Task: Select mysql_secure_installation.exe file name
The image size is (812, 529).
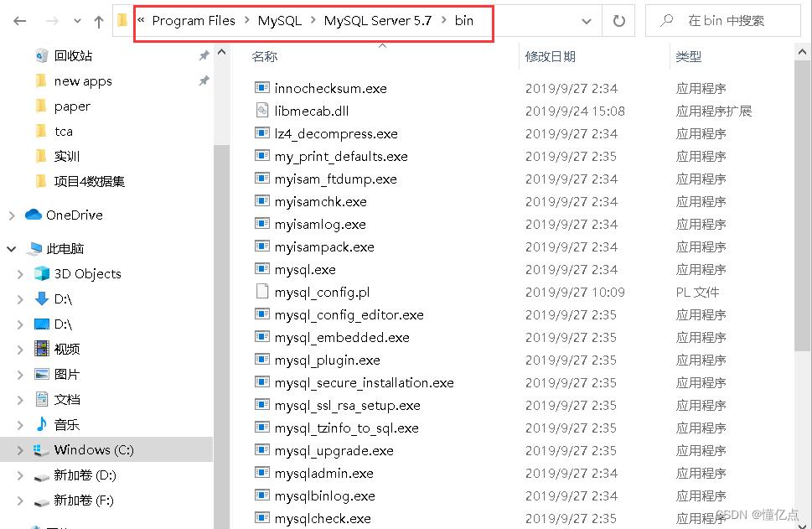Action: coord(364,383)
